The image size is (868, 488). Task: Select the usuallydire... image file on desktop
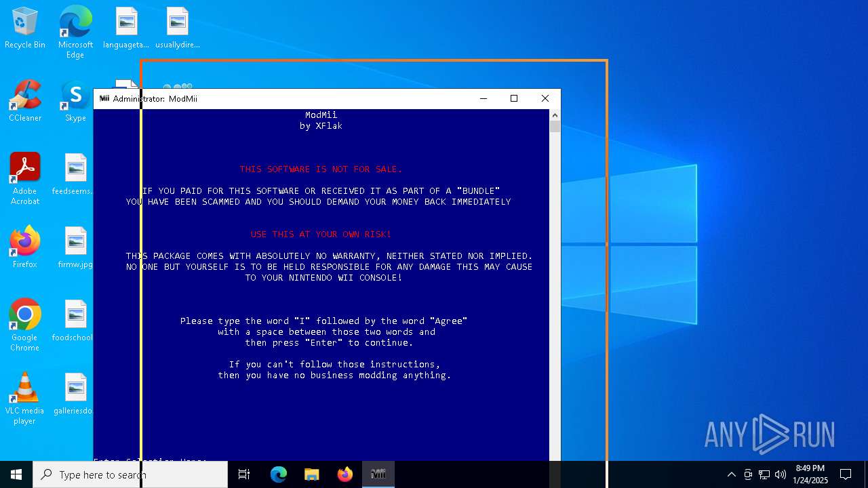click(177, 28)
